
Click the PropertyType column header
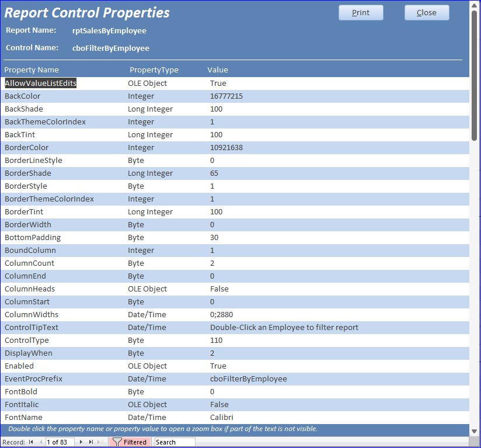click(154, 70)
